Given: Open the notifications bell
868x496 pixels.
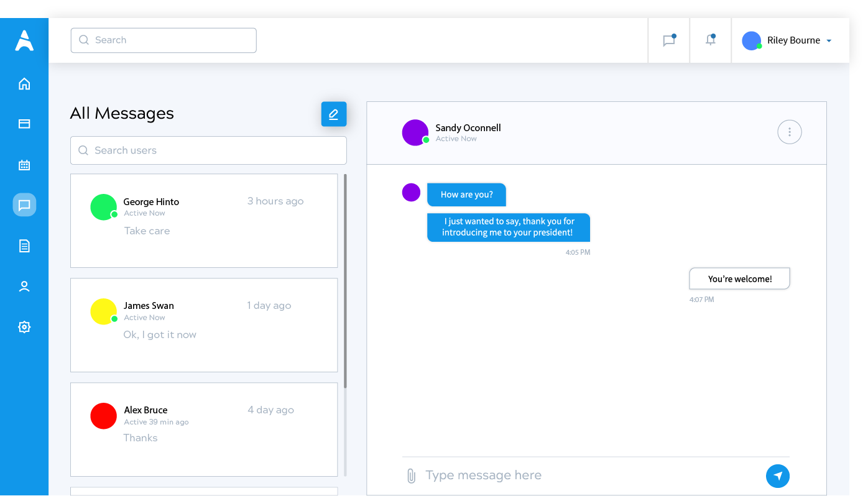Looking at the screenshot, I should click(710, 40).
